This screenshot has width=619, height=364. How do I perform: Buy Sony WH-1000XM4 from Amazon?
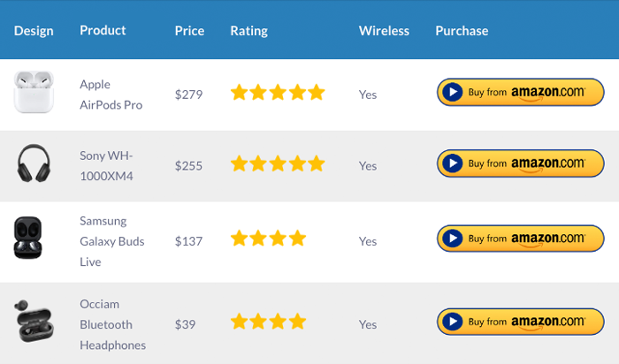(x=520, y=163)
